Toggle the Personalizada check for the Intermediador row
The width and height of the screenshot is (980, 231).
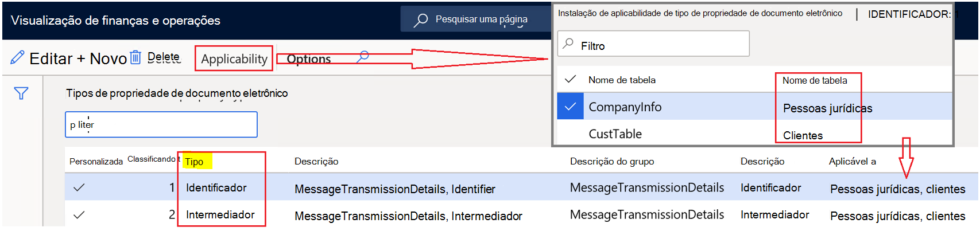pos(79,215)
